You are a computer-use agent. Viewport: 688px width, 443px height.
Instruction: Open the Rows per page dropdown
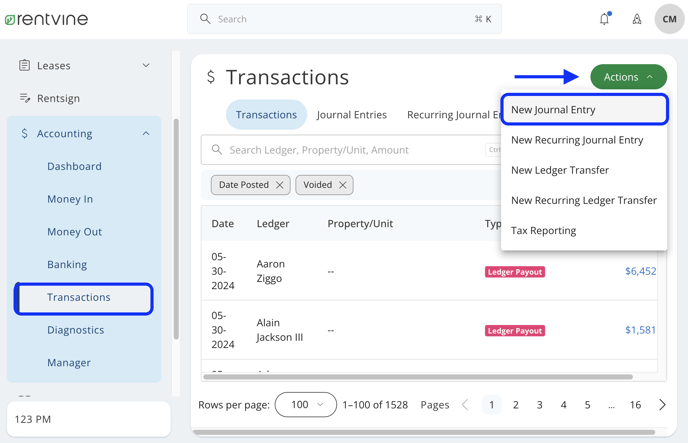tap(306, 405)
